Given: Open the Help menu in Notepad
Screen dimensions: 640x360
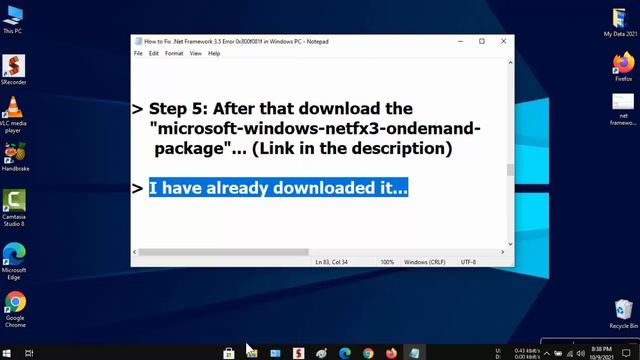Looking at the screenshot, I should pos(214,53).
